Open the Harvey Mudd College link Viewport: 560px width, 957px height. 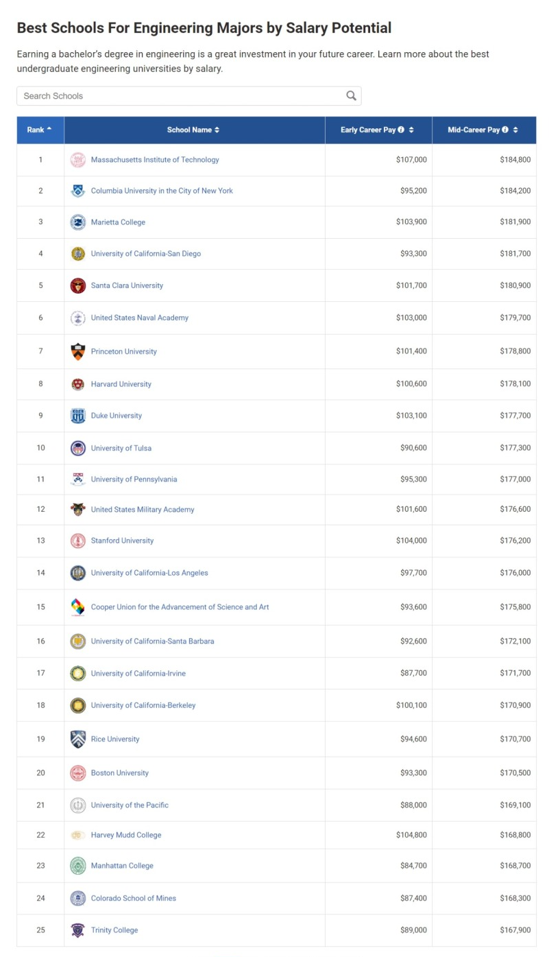(126, 835)
